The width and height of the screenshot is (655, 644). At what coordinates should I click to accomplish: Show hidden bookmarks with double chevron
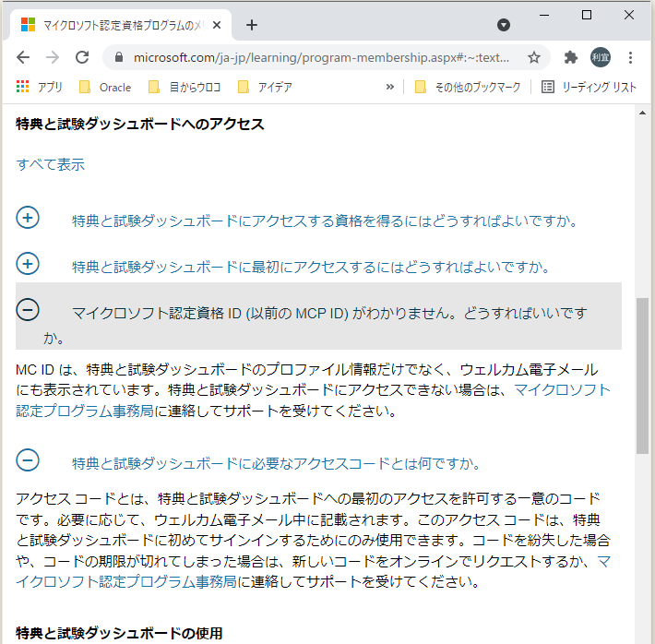pos(389,87)
